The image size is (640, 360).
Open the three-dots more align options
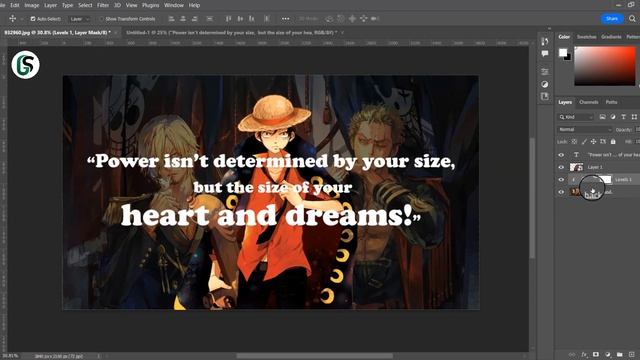(285, 19)
